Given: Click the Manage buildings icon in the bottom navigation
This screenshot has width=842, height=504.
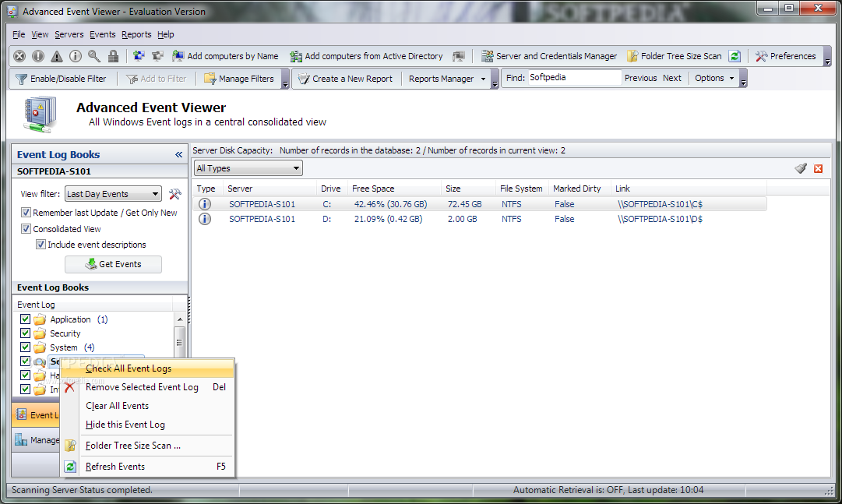Looking at the screenshot, I should click(x=21, y=439).
